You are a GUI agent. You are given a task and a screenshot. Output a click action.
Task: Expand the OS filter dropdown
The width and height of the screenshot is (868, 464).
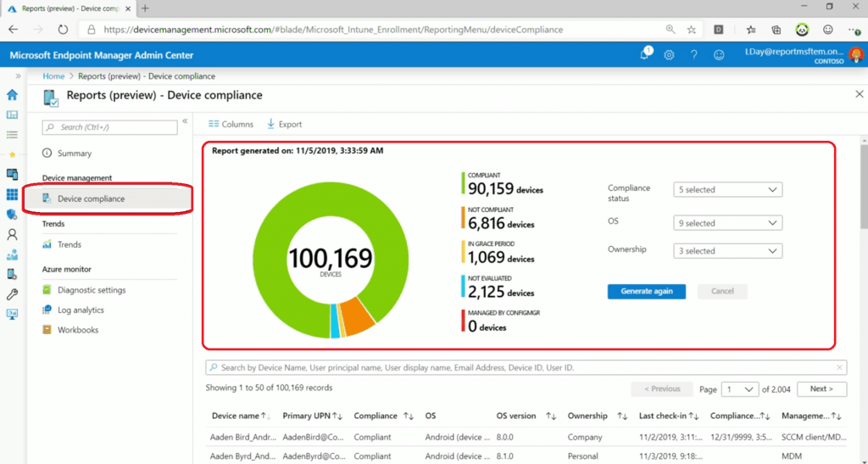pos(727,223)
